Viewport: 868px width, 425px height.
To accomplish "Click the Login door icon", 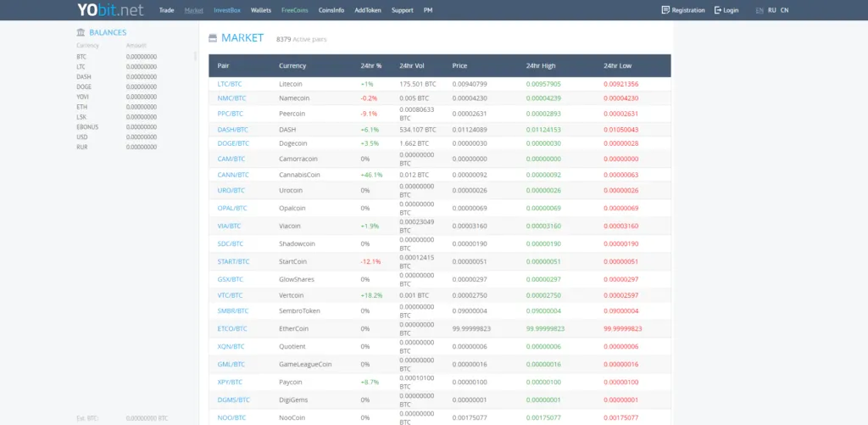I will (718, 10).
